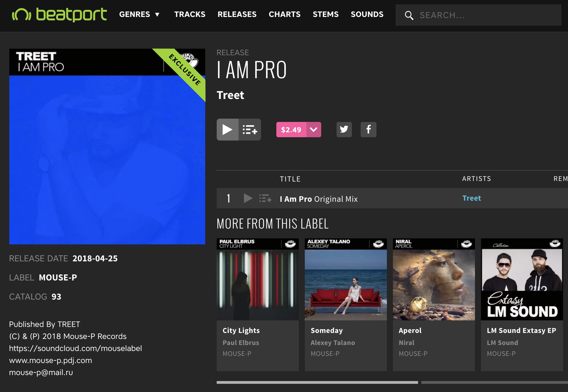Type in the Search field
This screenshot has width=568, height=392.
coord(487,15)
